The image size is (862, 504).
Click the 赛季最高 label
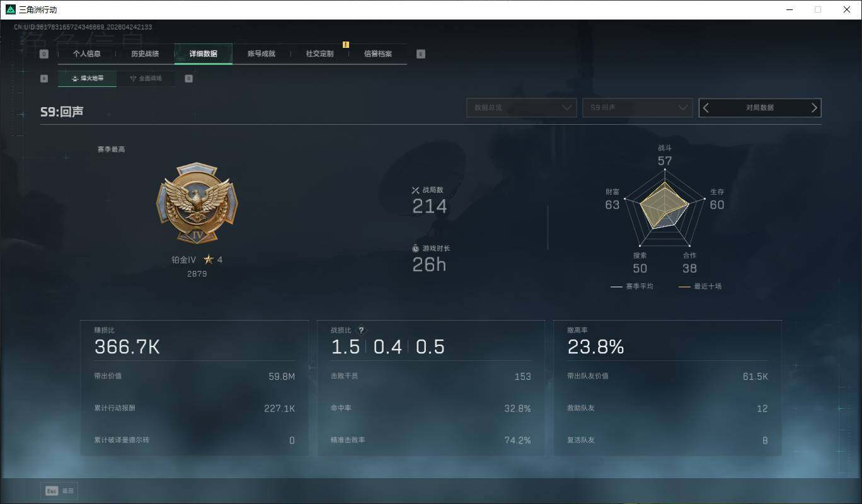[x=111, y=149]
